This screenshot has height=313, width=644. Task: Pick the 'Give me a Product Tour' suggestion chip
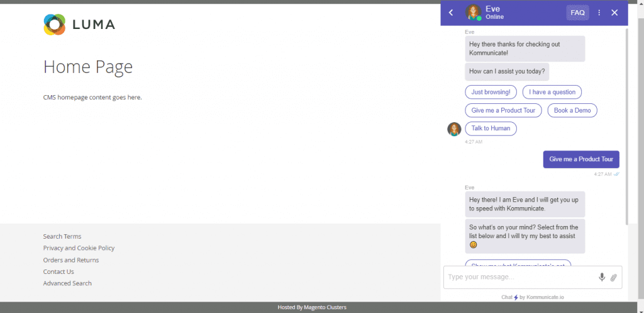[x=504, y=110]
